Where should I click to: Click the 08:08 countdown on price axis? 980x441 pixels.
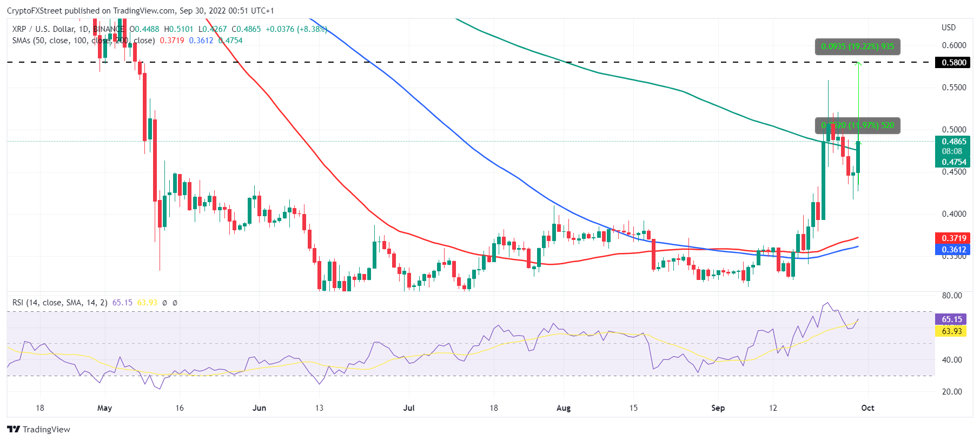(952, 151)
